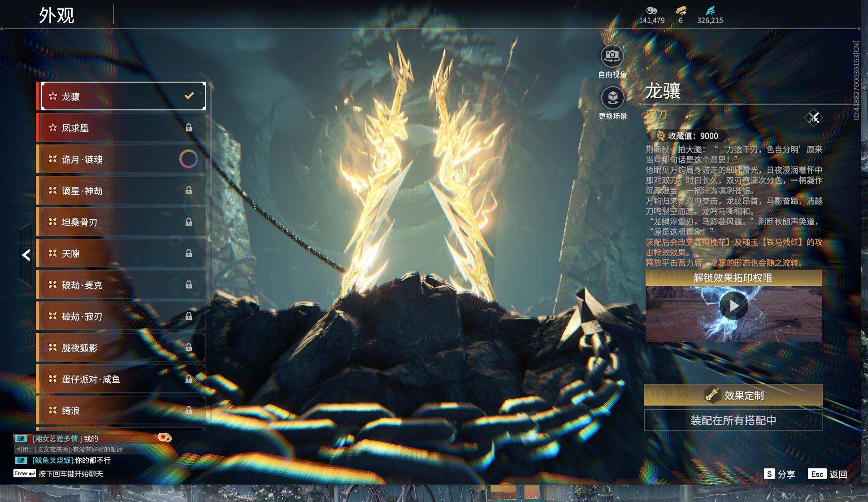
Task: Click the S 分享 share button
Action: pos(780,474)
